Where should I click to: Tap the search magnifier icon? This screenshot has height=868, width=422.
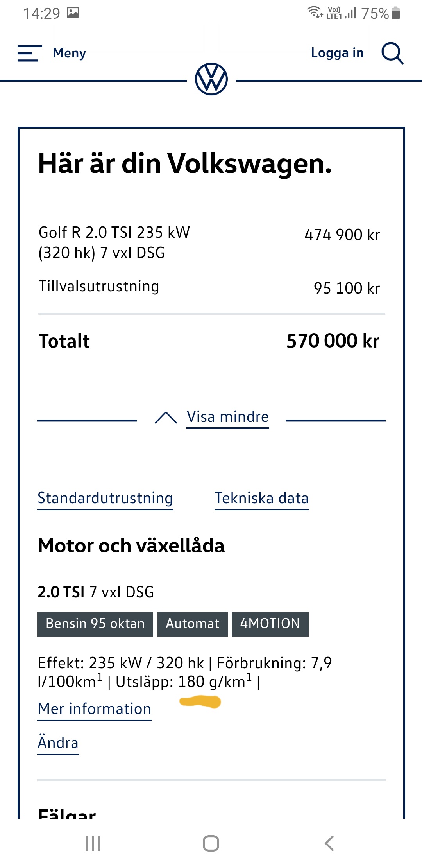pos(392,53)
